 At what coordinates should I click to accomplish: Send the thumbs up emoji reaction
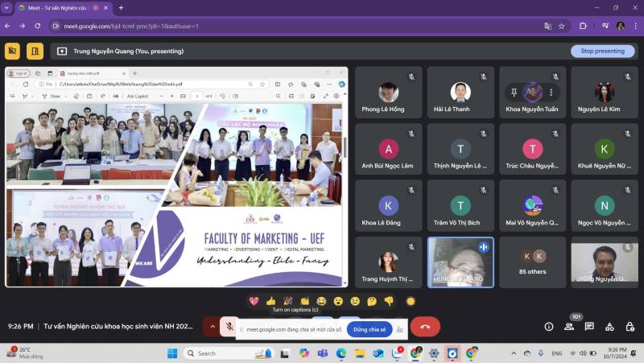[270, 301]
